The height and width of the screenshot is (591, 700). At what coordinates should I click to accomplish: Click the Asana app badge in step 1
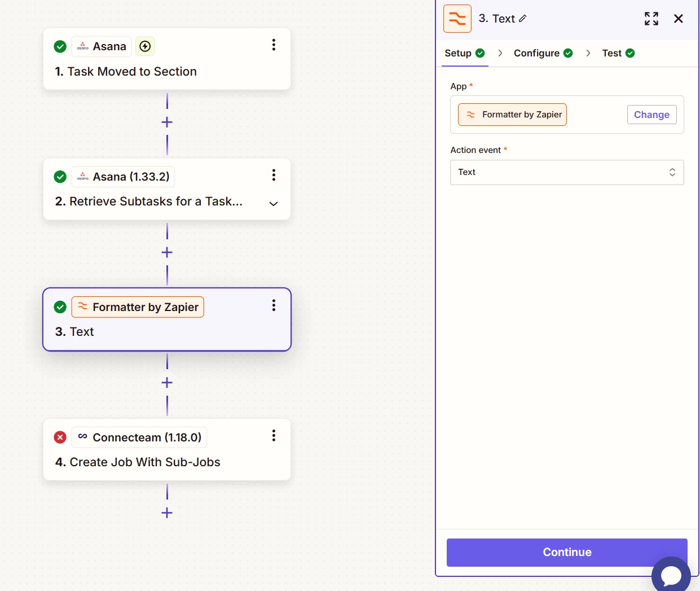102,46
